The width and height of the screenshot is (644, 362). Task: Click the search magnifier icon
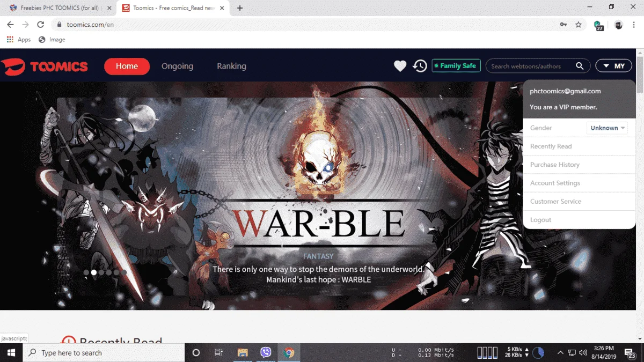click(580, 66)
